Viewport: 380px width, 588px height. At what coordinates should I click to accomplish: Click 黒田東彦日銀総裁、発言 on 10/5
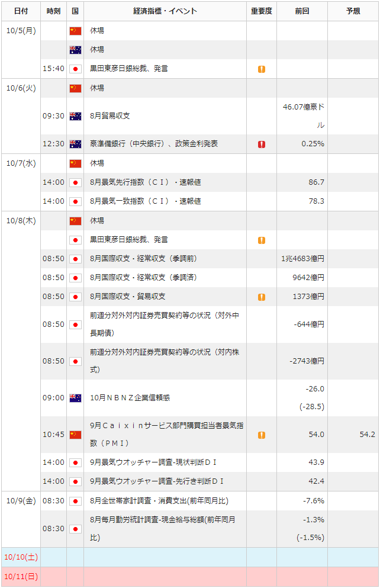129,69
